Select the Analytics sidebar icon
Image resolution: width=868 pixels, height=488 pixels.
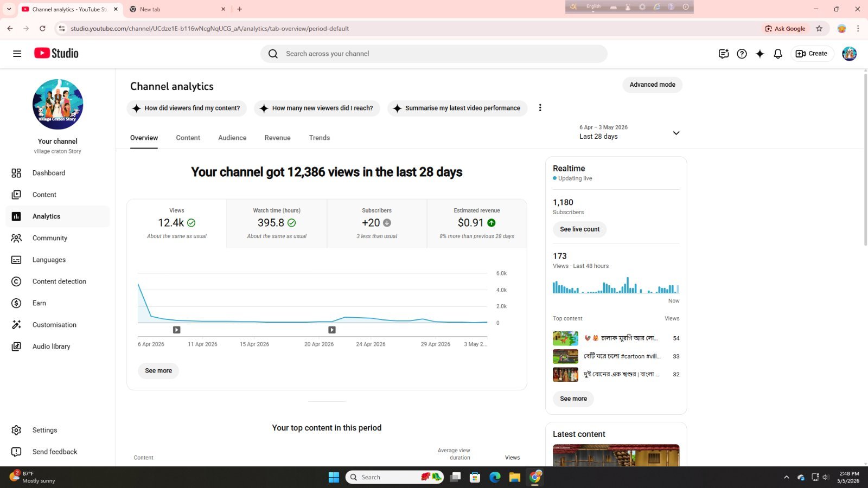point(16,216)
